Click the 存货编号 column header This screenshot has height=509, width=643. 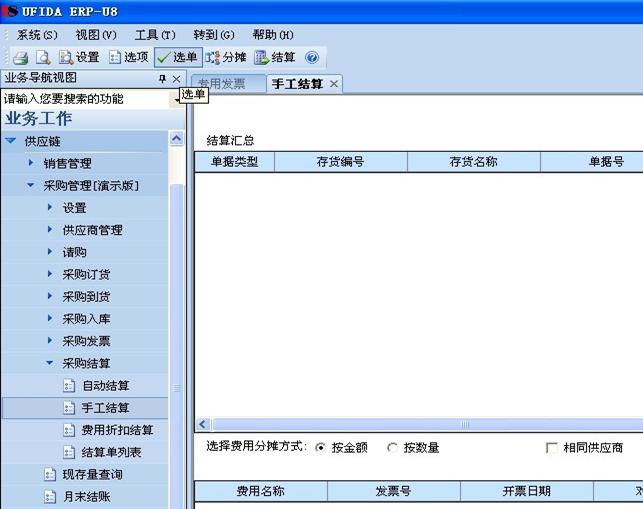(x=340, y=162)
